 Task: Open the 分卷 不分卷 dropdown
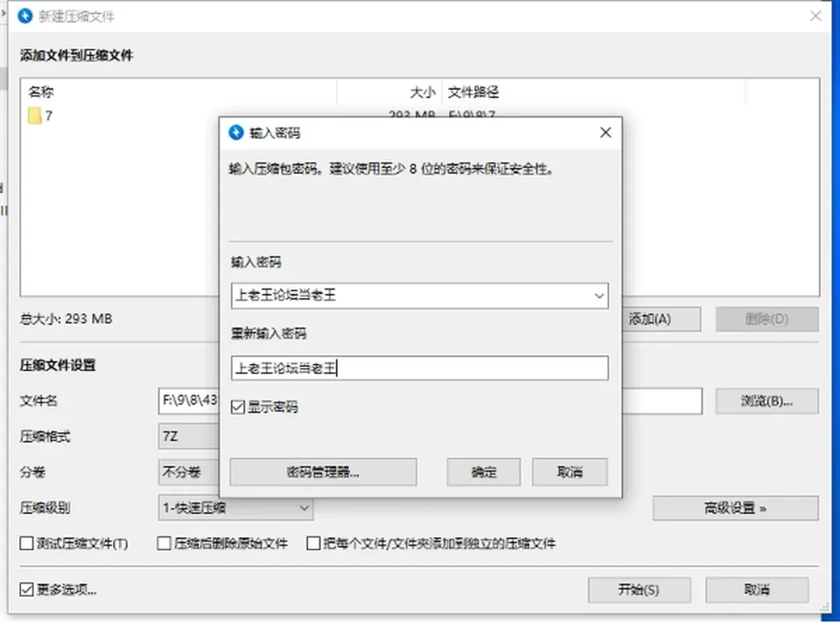(189, 472)
